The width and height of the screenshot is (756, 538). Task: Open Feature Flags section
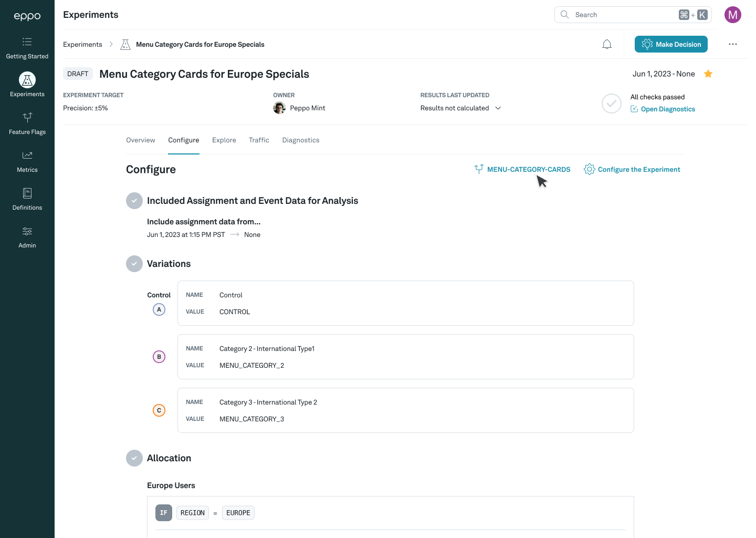point(27,123)
